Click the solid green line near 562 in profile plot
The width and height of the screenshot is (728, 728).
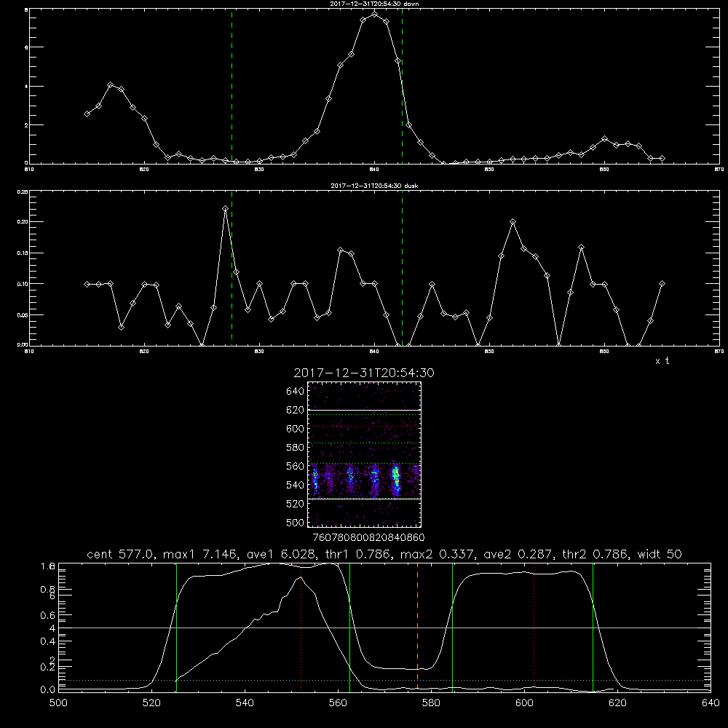[x=349, y=627]
